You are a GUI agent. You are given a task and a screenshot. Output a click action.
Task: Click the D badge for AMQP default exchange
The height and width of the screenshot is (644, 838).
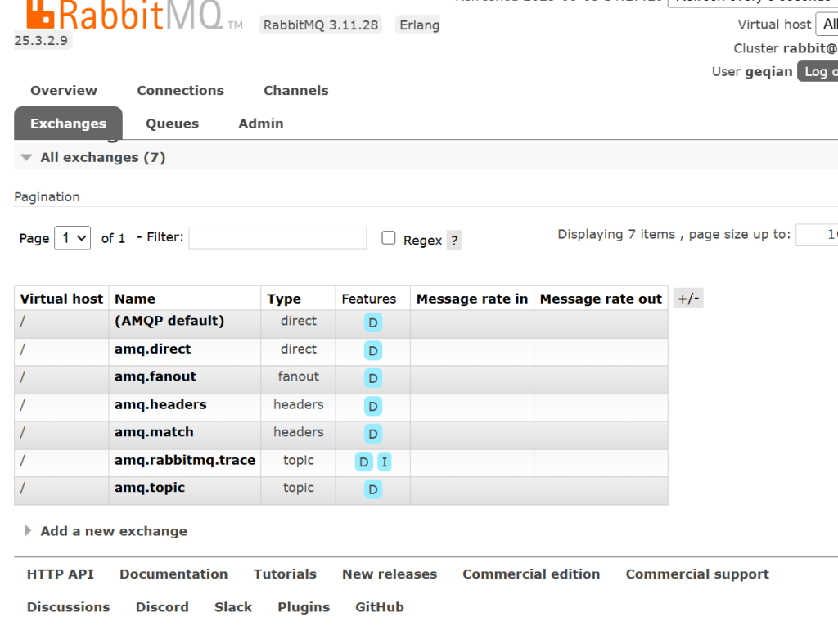pos(372,323)
